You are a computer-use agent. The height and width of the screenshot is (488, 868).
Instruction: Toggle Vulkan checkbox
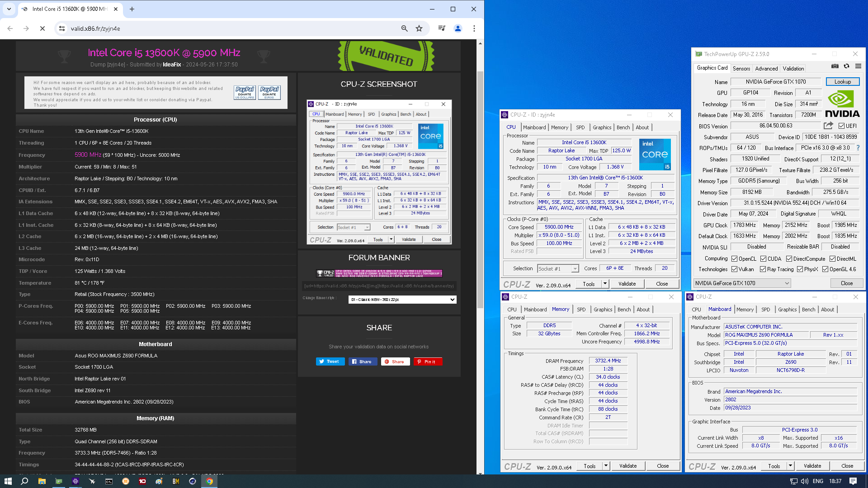pos(735,269)
